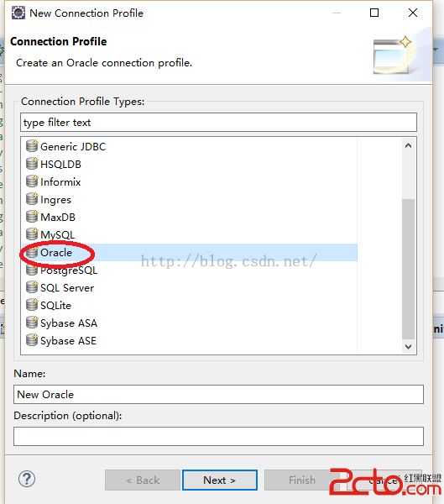Select Ingres profile type
The height and width of the screenshot is (504, 444).
[55, 200]
